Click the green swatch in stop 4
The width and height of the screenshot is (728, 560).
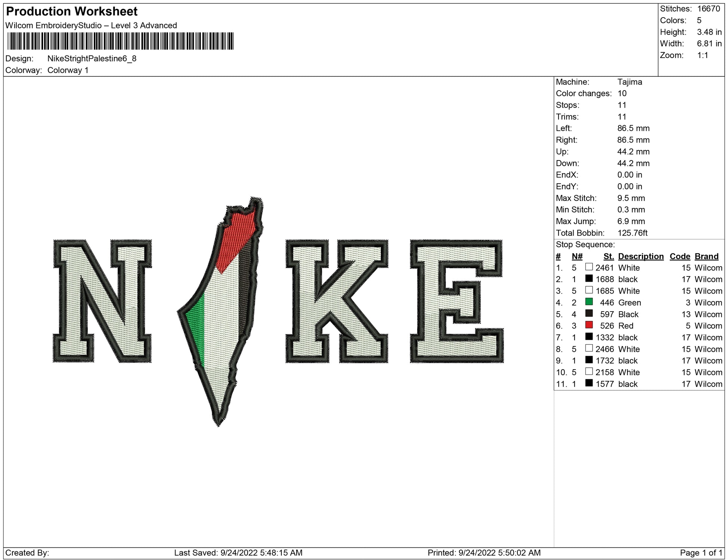(x=589, y=302)
